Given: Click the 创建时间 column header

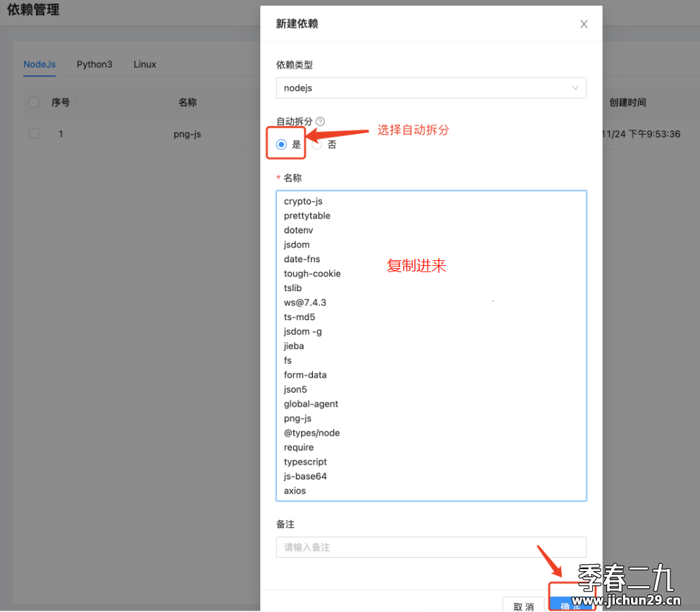Looking at the screenshot, I should tap(627, 102).
